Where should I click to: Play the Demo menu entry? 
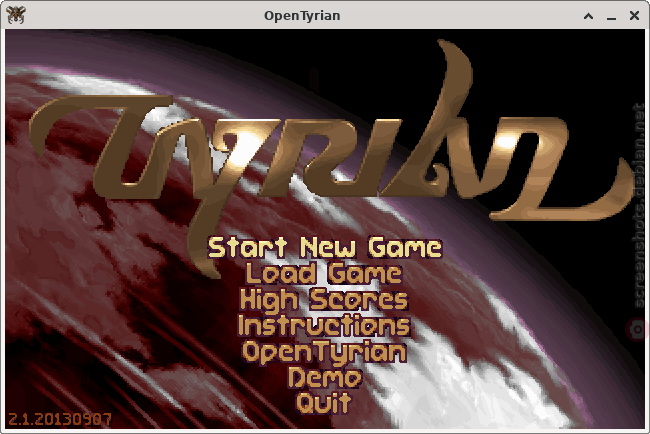(325, 378)
